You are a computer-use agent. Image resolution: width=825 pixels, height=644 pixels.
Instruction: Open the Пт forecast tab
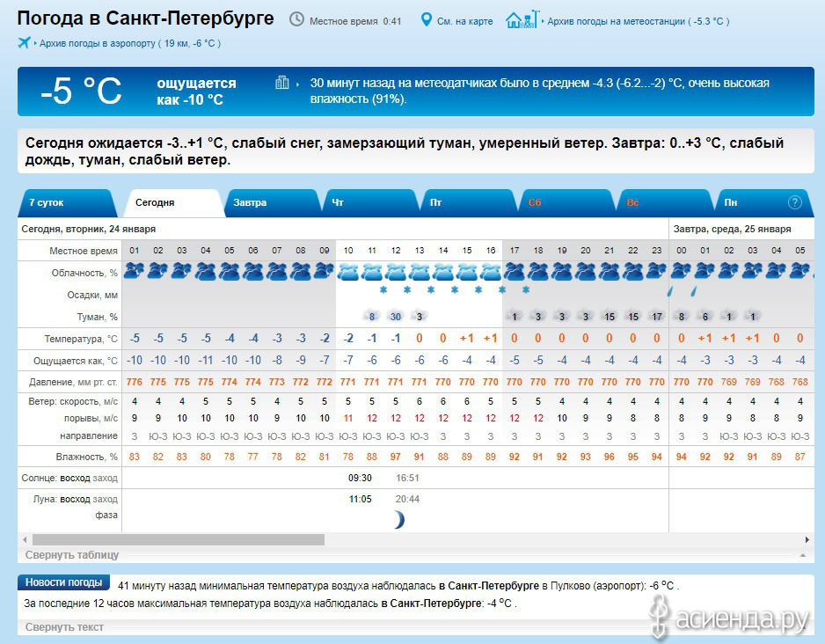pos(470,203)
